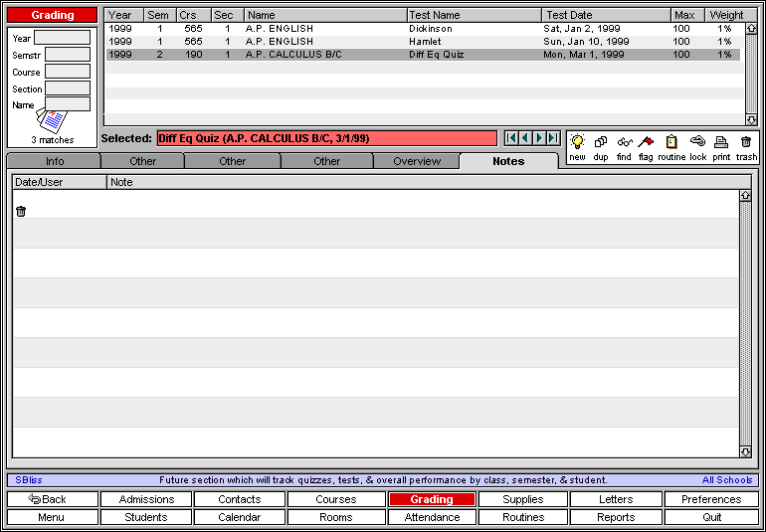Switch to the Overview tab

[417, 161]
